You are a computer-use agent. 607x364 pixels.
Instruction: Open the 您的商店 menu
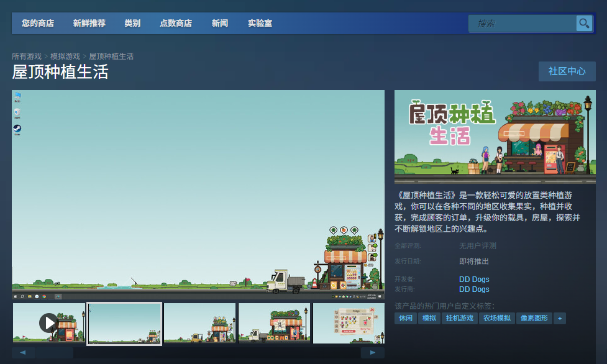[x=38, y=24]
